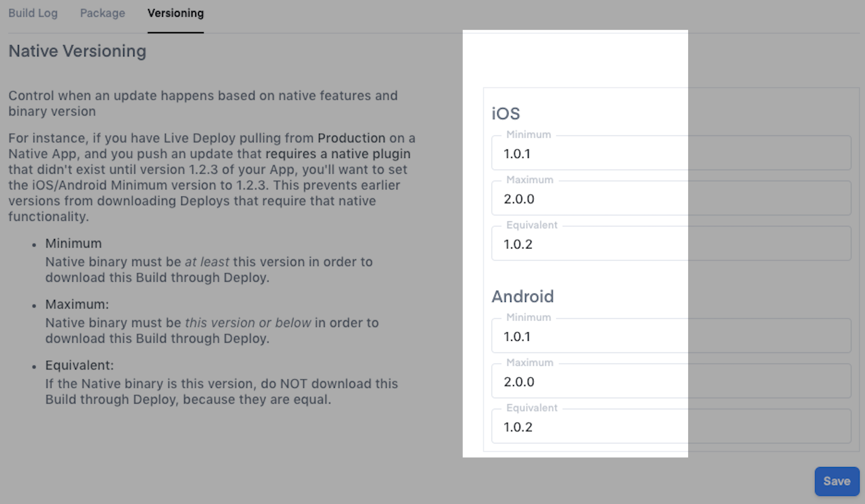Viewport: 865px width, 504px height.
Task: Click the 'Equivalent:' bullet title in description
Action: coord(79,365)
